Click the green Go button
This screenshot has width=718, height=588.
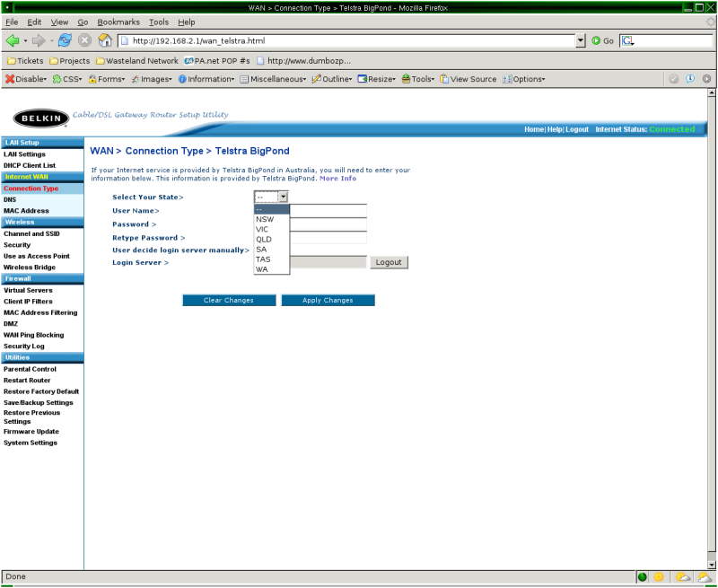pyautogui.click(x=602, y=40)
